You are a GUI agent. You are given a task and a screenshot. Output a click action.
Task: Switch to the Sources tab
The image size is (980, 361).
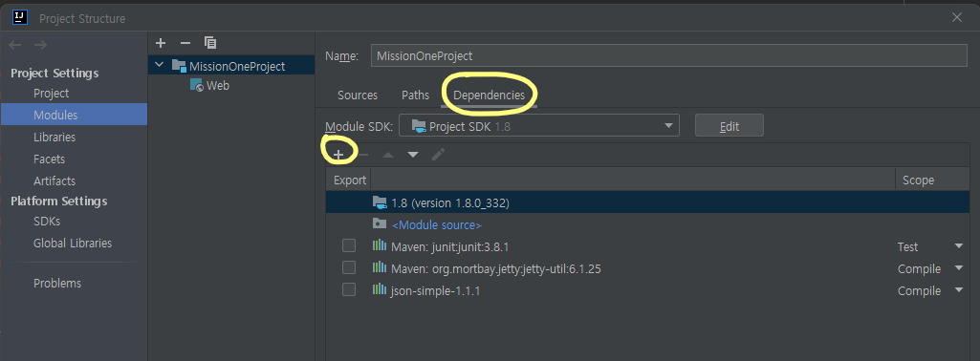pyautogui.click(x=358, y=96)
